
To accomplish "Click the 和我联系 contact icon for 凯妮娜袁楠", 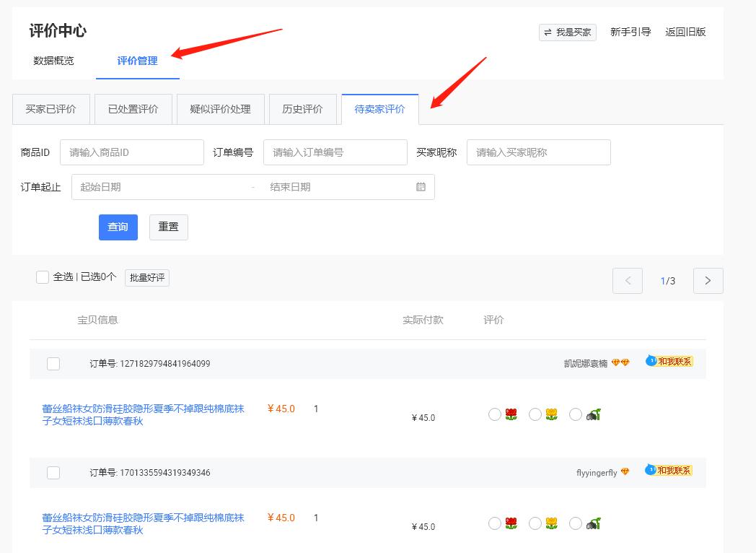I will tap(667, 361).
